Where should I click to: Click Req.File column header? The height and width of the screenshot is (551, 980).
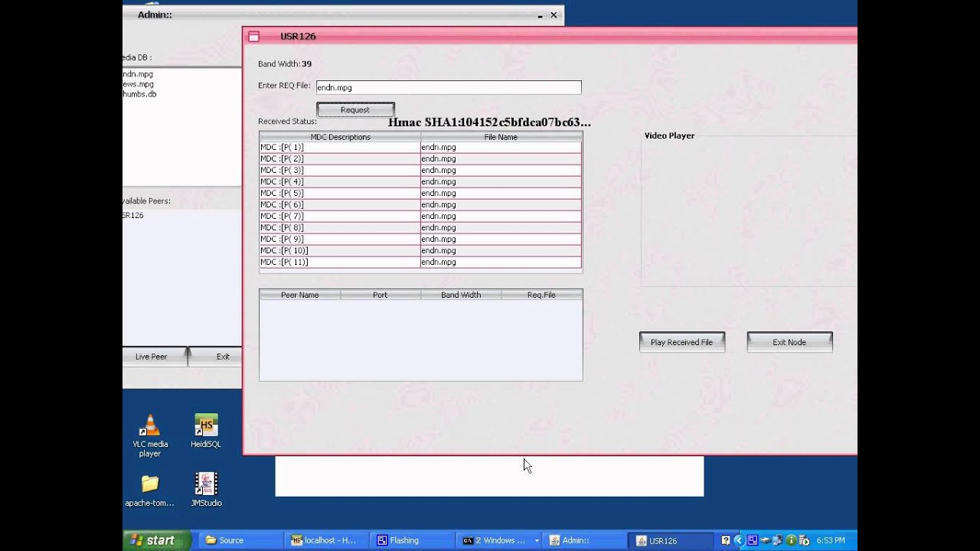(541, 295)
